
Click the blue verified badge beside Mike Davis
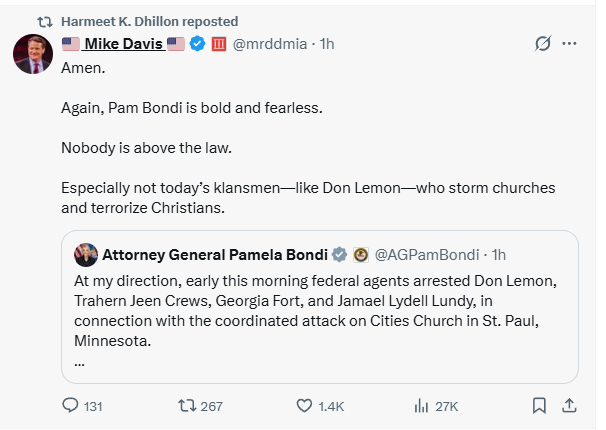199,44
